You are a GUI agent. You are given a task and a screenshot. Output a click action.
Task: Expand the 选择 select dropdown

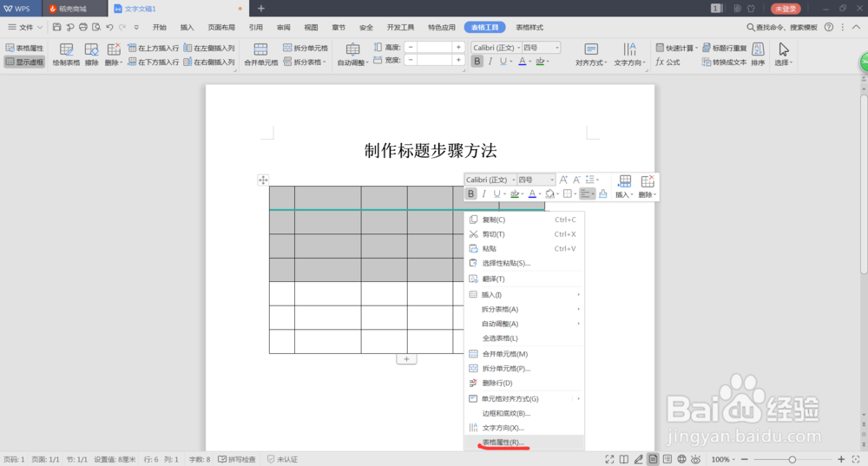(x=783, y=55)
